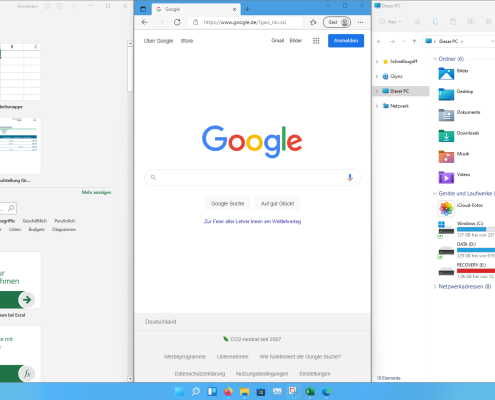Collapse the Geräte und Laufwerke group
This screenshot has width=495, height=400.
point(435,193)
